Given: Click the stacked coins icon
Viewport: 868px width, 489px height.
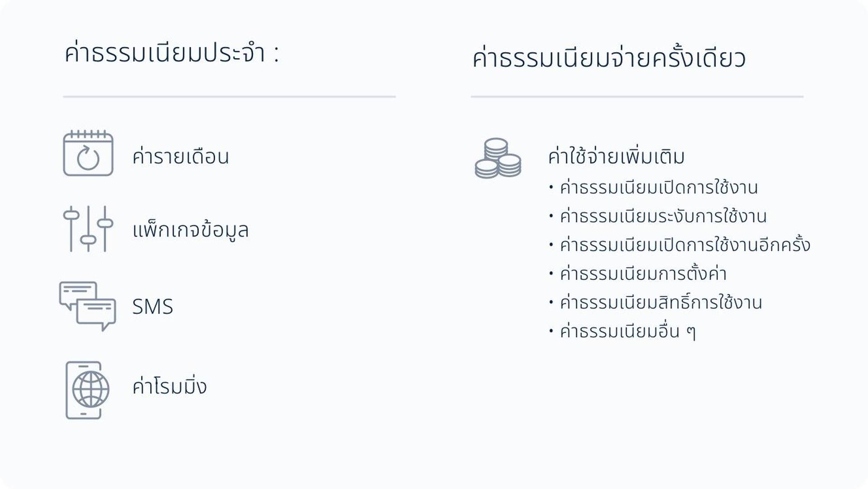Looking at the screenshot, I should 498,158.
